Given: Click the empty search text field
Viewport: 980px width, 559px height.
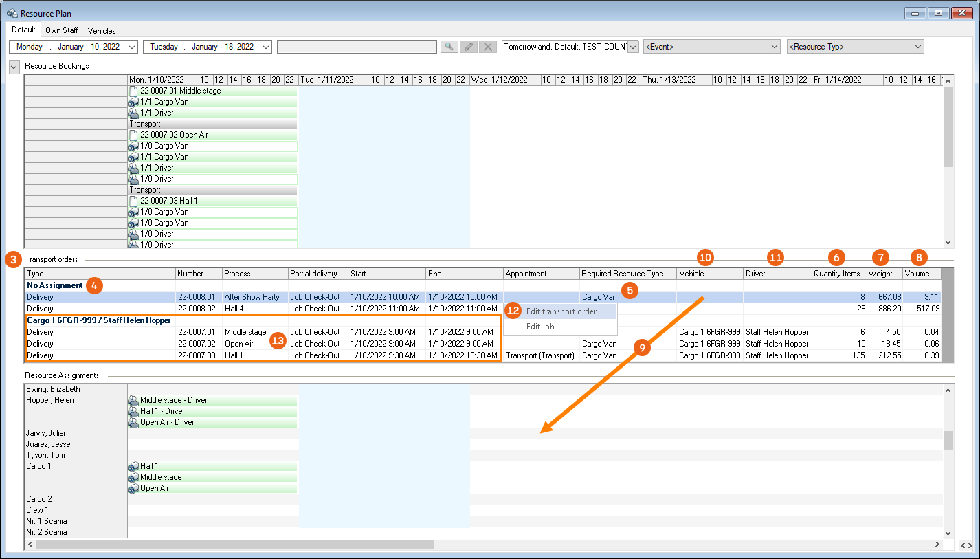Looking at the screenshot, I should (357, 47).
